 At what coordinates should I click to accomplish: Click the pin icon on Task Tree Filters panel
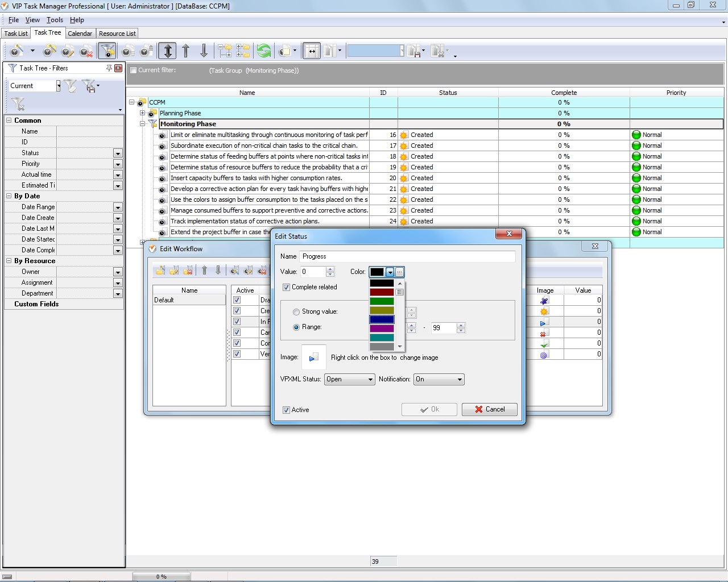coord(109,68)
